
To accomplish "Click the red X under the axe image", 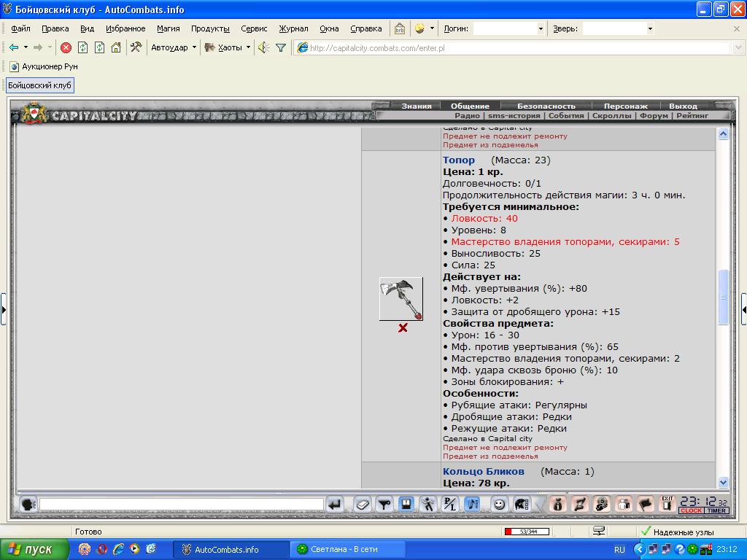I will click(x=403, y=327).
